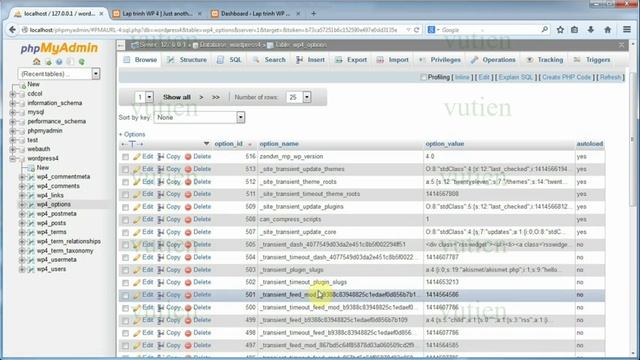Click the search magnifier in the Google box
640x360 pixels.
(544, 29)
